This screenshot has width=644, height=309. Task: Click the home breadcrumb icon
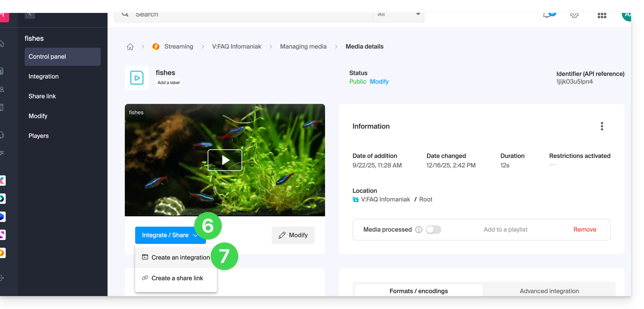[130, 47]
